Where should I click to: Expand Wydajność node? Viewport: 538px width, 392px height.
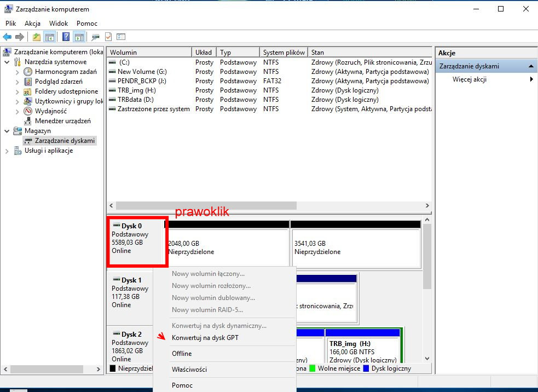coord(17,112)
